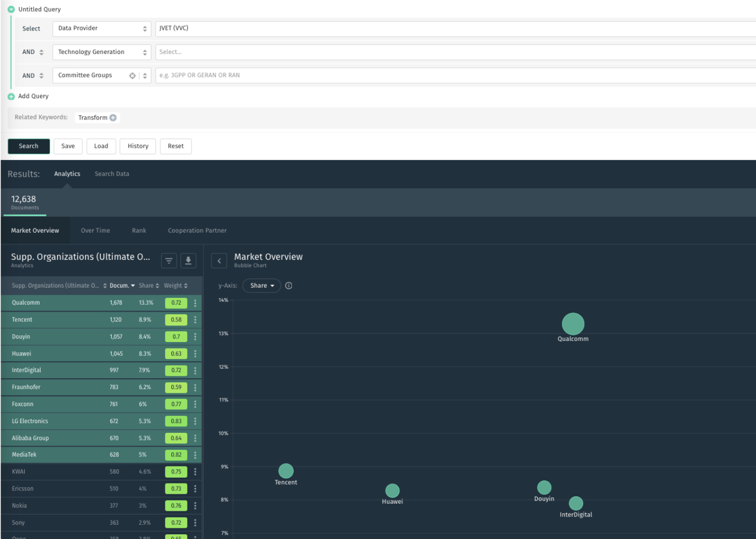Viewport: 756px width, 539px height.
Task: Open row options for Fraunhofer
Action: (195, 387)
